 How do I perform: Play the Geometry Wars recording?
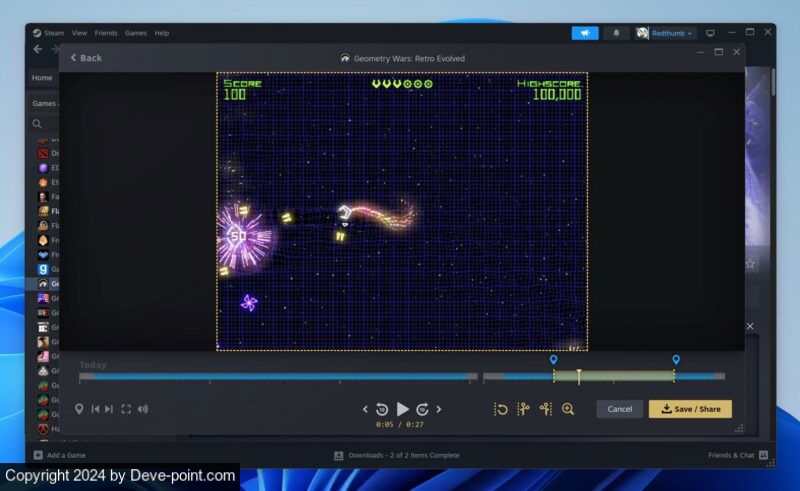[x=403, y=409]
